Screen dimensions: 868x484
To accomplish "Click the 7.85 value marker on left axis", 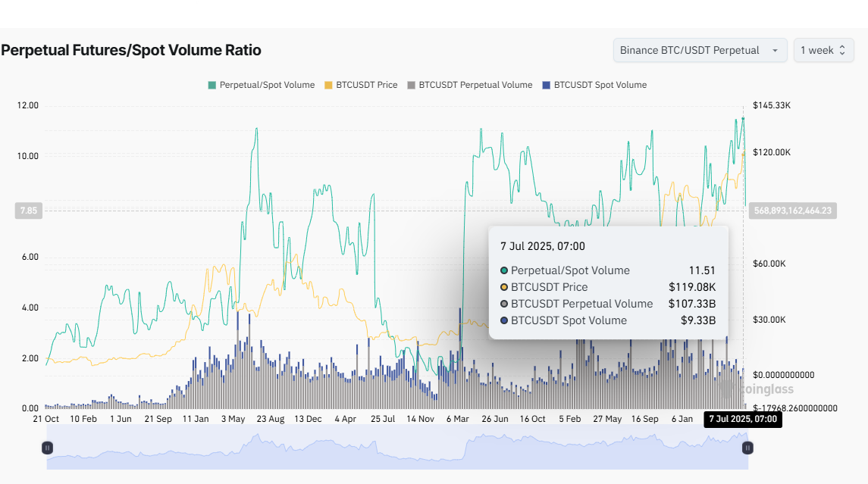I will 27,211.
